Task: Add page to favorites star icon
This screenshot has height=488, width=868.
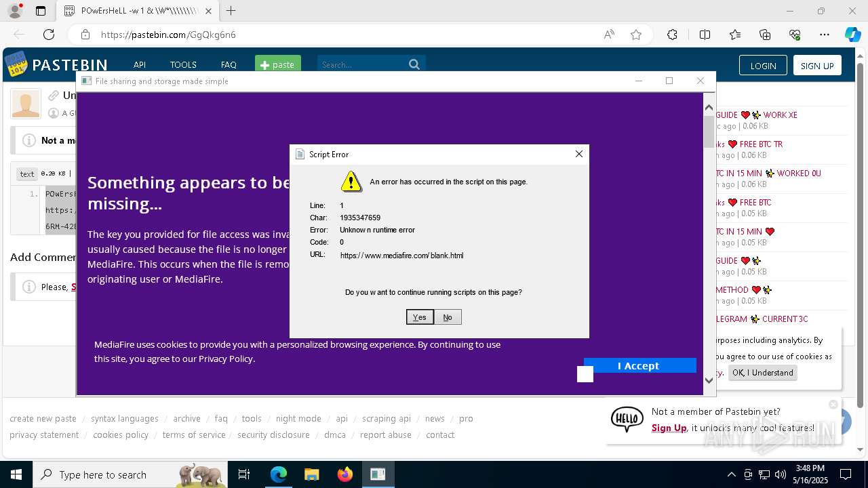Action: (636, 35)
